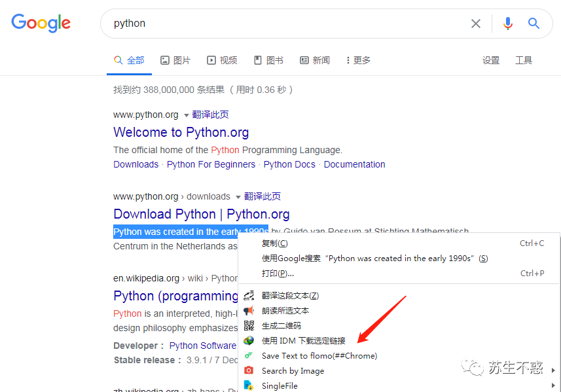
Task: Open Python (programming wikipedia result title
Action: pyautogui.click(x=175, y=296)
